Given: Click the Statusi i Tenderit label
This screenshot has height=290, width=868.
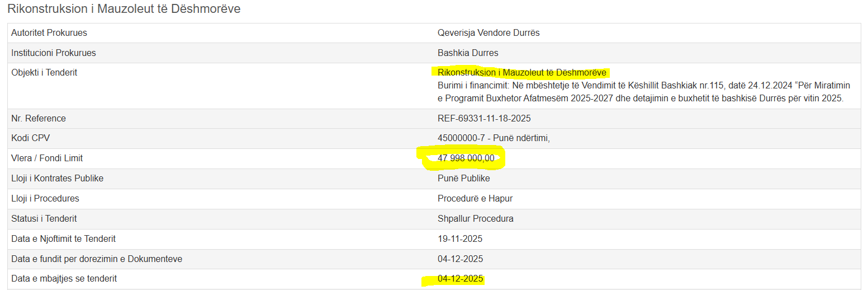Looking at the screenshot, I should 44,219.
